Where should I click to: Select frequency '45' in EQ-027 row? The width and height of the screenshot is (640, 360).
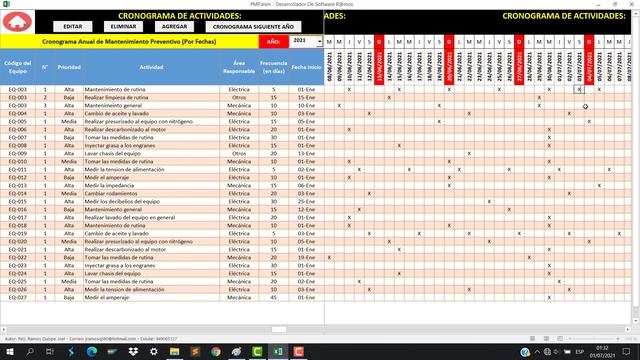pyautogui.click(x=273, y=298)
